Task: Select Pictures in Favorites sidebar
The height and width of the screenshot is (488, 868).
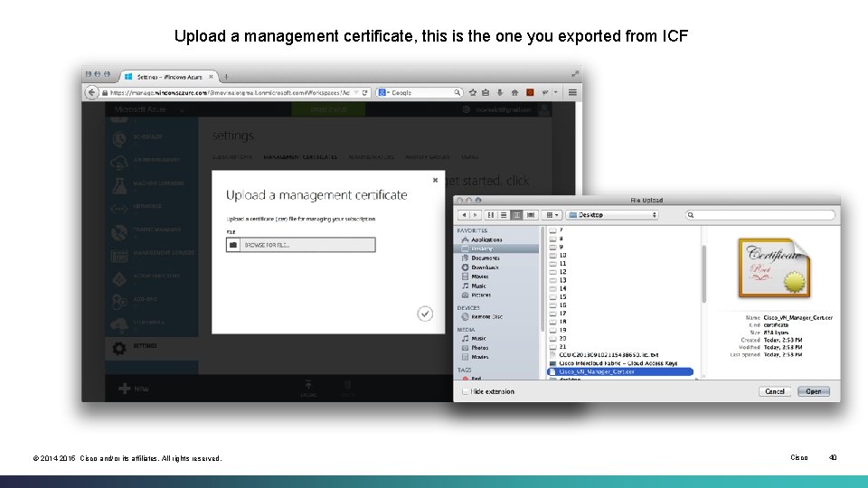Action: [480, 295]
